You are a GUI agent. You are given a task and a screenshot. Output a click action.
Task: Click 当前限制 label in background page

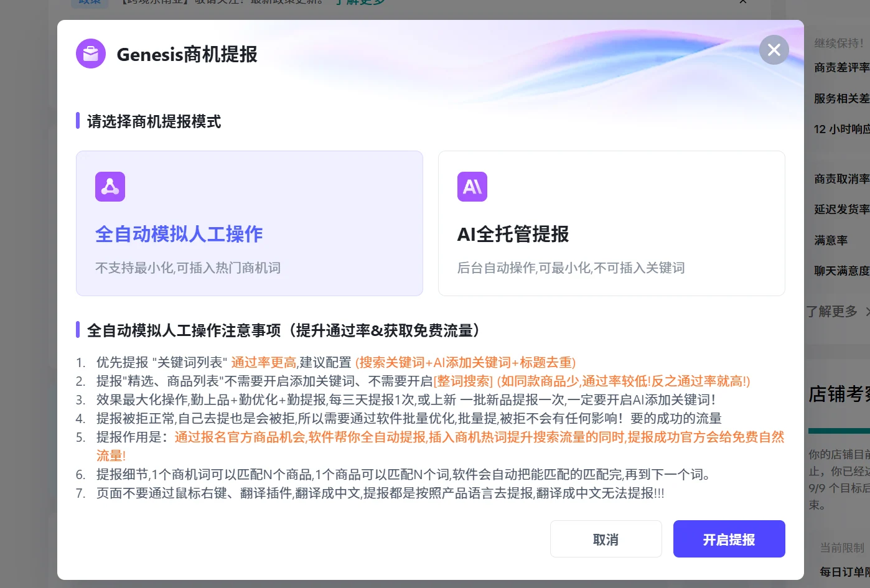click(x=842, y=548)
